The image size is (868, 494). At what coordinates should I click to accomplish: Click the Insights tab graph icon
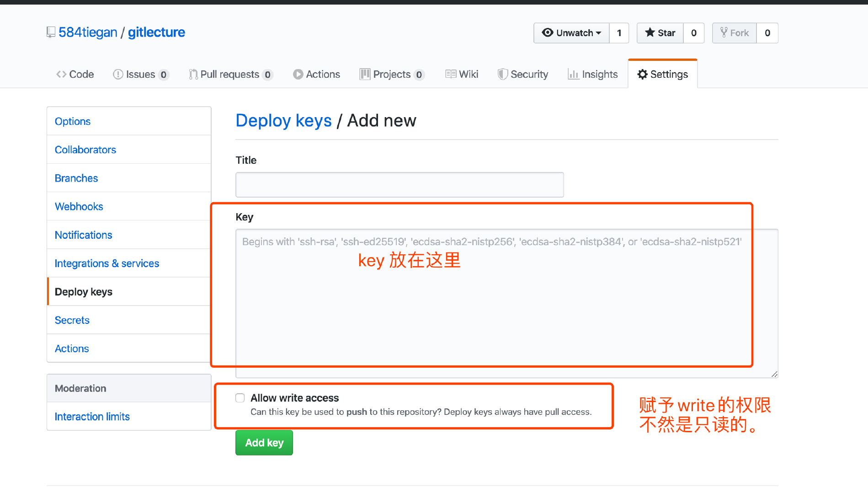573,74
